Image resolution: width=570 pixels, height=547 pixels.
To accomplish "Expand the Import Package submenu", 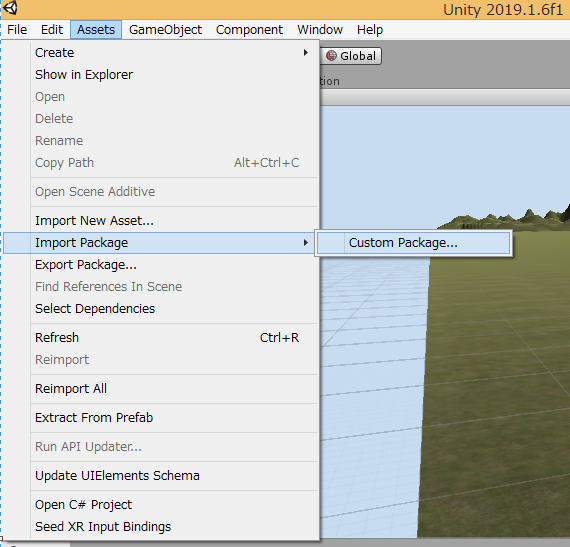I will 159,243.
